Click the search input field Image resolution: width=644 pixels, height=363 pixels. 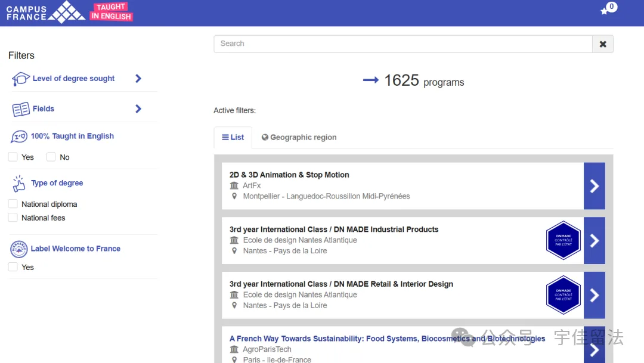[x=403, y=44]
